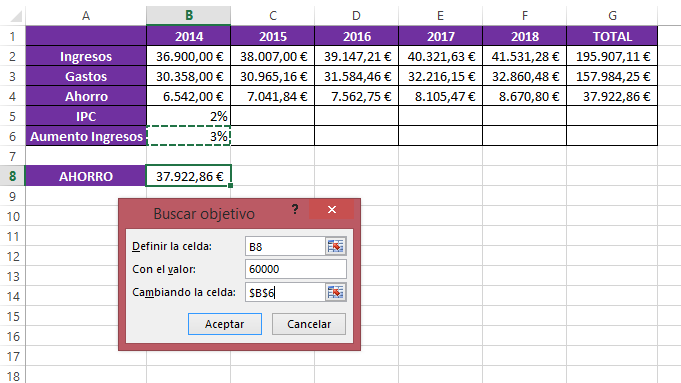Viewport: 681px width, 383px height.
Task: Select the 2016 header cell
Action: tap(357, 36)
